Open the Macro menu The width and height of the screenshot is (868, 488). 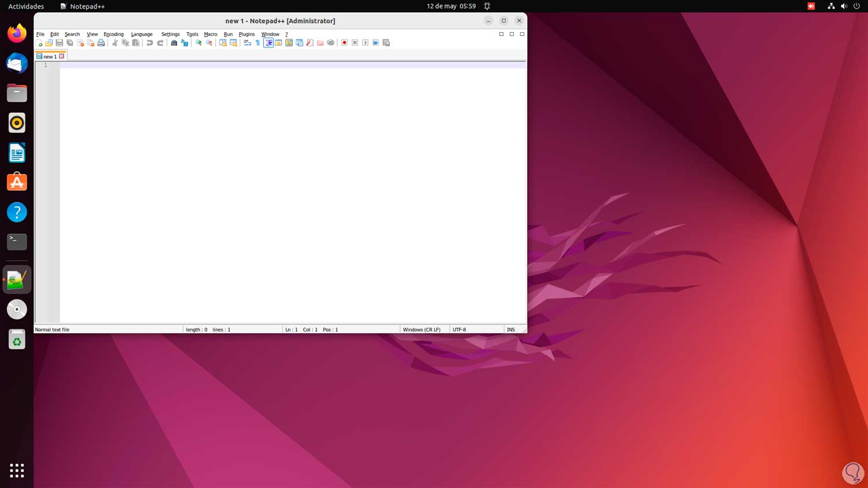coord(211,34)
